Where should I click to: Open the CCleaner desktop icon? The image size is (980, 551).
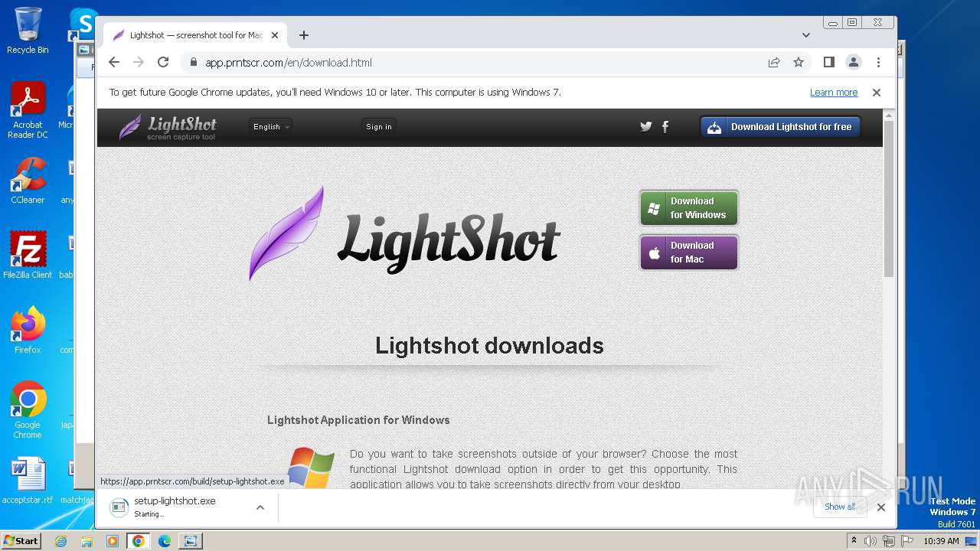tap(28, 181)
